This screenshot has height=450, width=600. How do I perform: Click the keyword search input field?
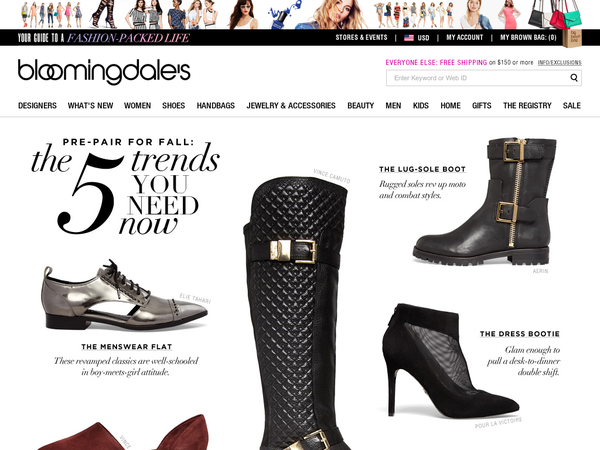[477, 78]
